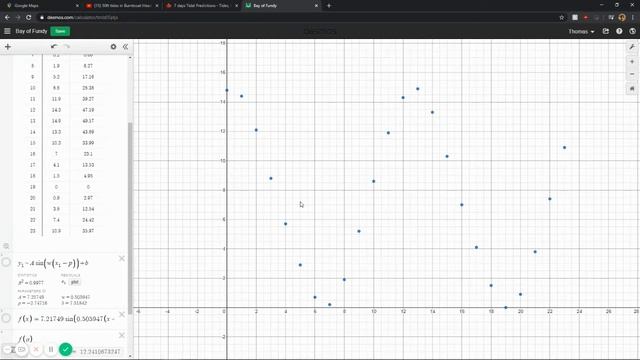Toggle visibility of sine regression expression
Image resolution: width=640 pixels, height=360 pixels.
pyautogui.click(x=6, y=262)
